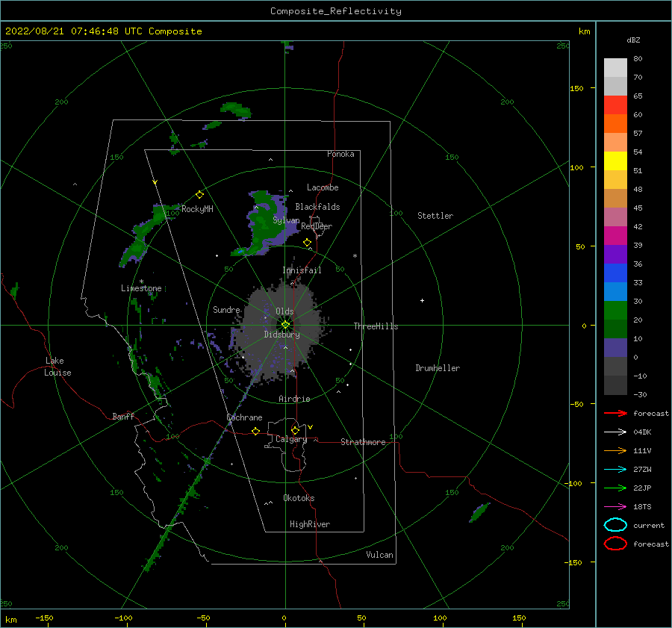The image size is (672, 628).
Task: Click the Composite_Reflectivity title
Action: coord(336,11)
